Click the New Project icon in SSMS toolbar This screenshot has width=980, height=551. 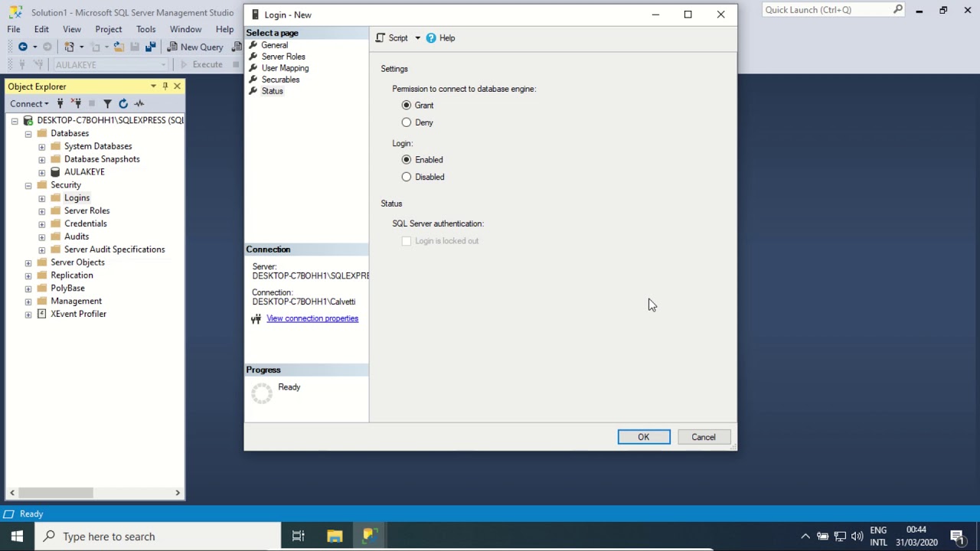click(70, 47)
